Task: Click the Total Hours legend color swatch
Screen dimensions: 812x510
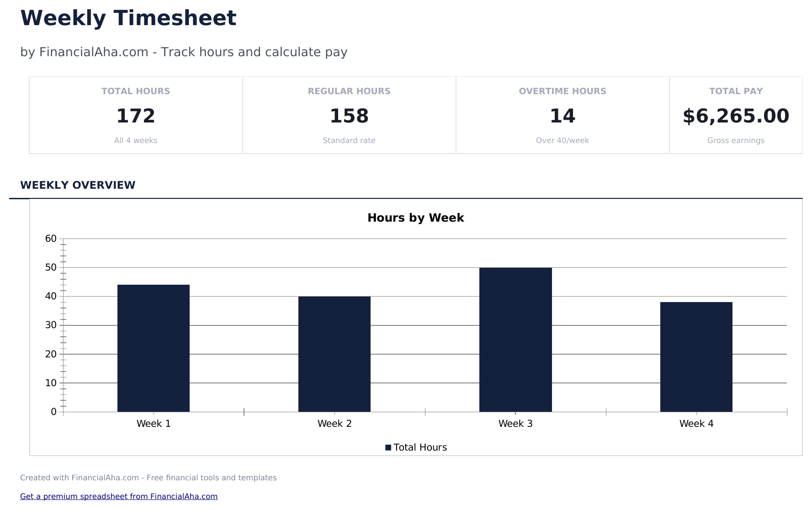Action: [x=388, y=447]
